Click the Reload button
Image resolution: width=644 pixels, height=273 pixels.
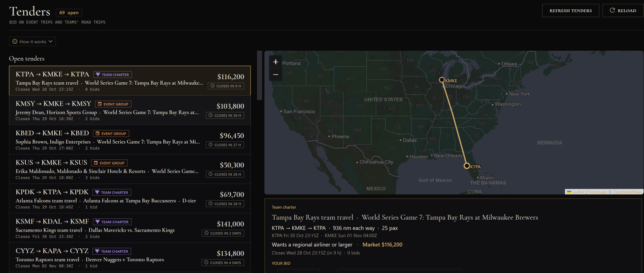coord(623,11)
